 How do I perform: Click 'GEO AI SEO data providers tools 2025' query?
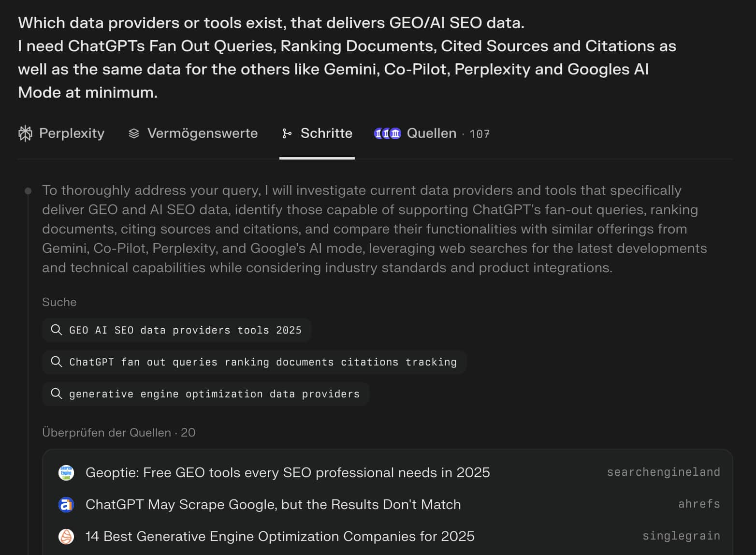tap(185, 330)
